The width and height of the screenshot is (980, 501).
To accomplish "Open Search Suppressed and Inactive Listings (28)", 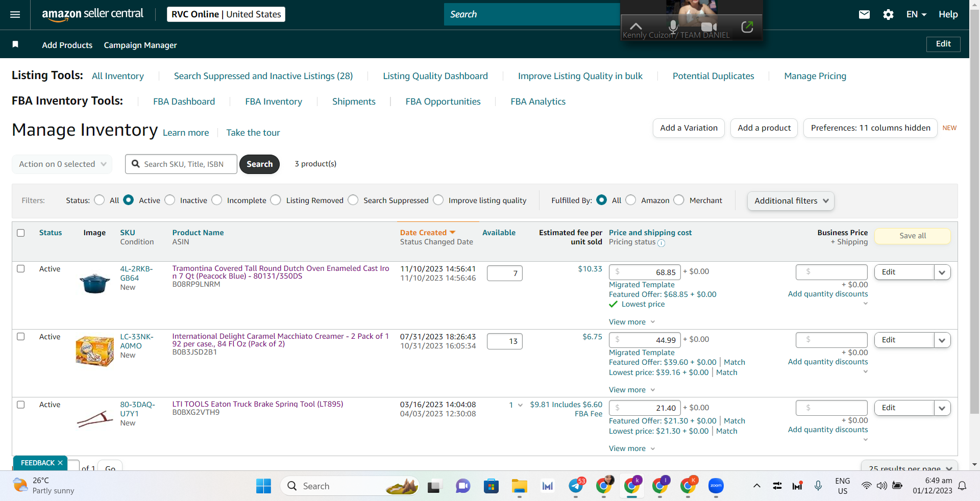I will (263, 76).
